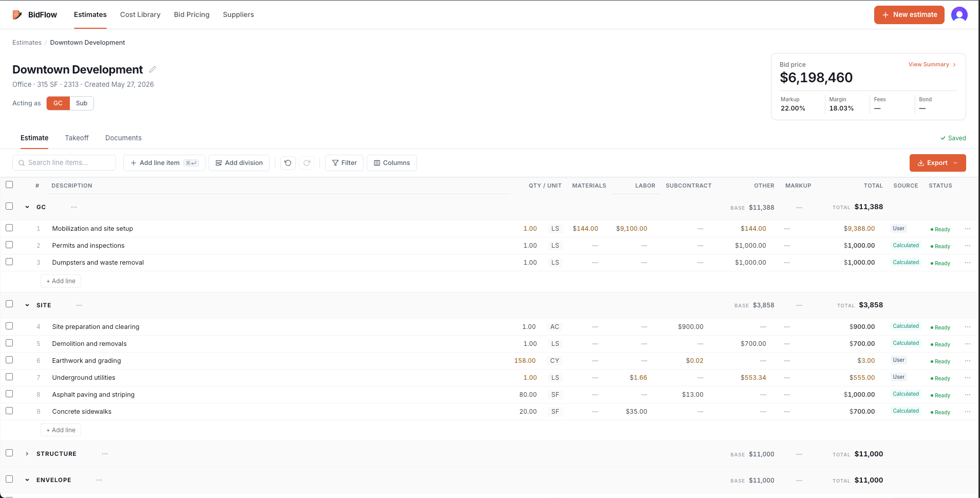This screenshot has width=980, height=498.
Task: Check the SITE division checkbox
Action: (x=9, y=304)
